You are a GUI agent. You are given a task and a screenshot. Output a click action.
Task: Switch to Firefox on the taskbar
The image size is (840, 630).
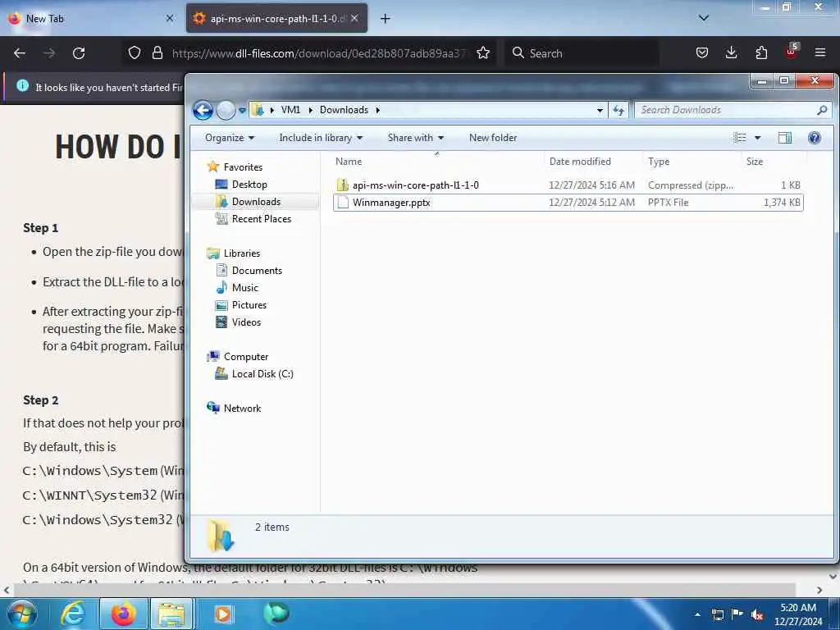tap(123, 614)
